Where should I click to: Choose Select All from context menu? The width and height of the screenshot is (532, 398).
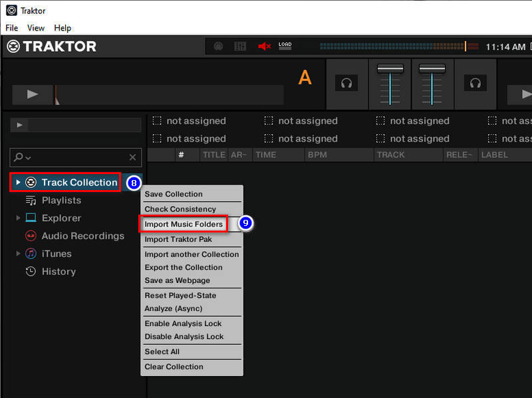tap(192, 351)
